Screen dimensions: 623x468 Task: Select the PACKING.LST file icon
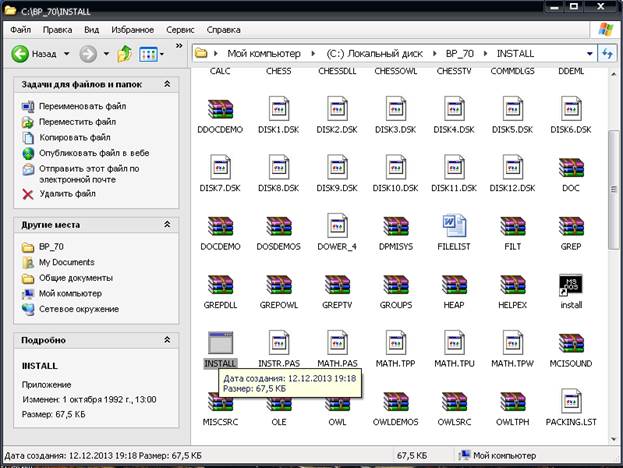pyautogui.click(x=571, y=401)
